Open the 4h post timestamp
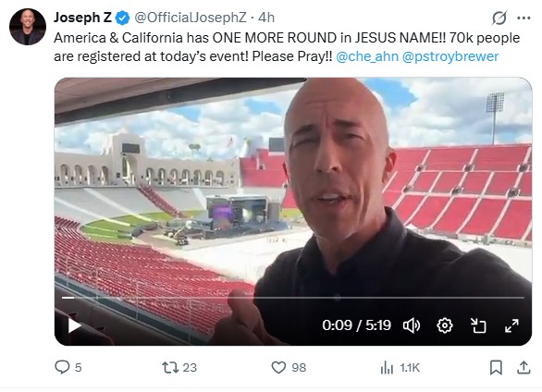This screenshot has width=542, height=392. click(266, 18)
